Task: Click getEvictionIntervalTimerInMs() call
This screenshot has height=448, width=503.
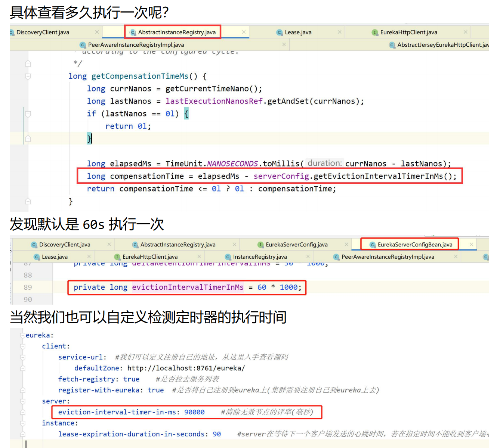Action: [385, 176]
